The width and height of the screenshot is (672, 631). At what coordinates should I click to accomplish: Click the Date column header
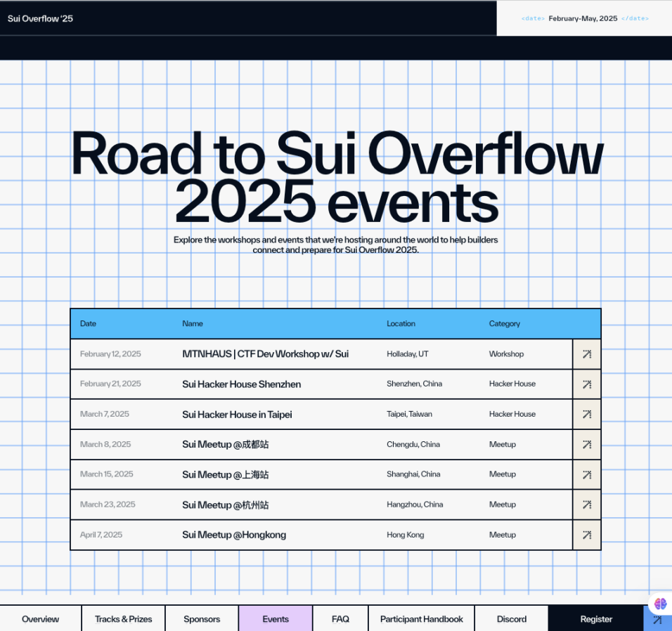[x=88, y=324]
